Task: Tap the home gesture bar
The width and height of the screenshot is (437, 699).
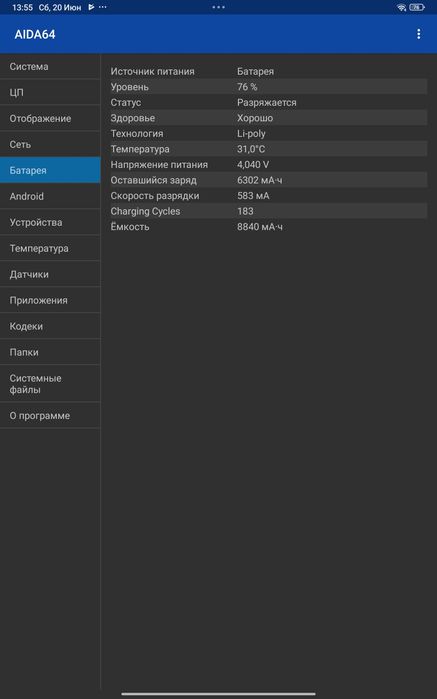Action: click(218, 694)
